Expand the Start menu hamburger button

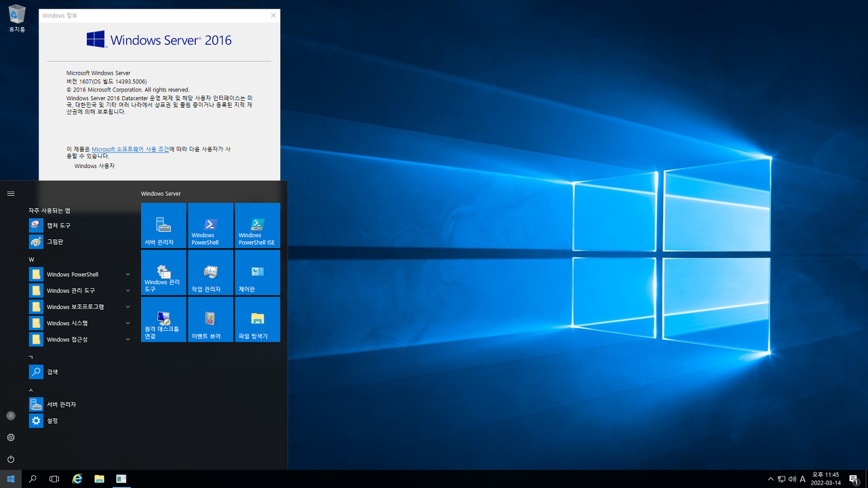(11, 193)
